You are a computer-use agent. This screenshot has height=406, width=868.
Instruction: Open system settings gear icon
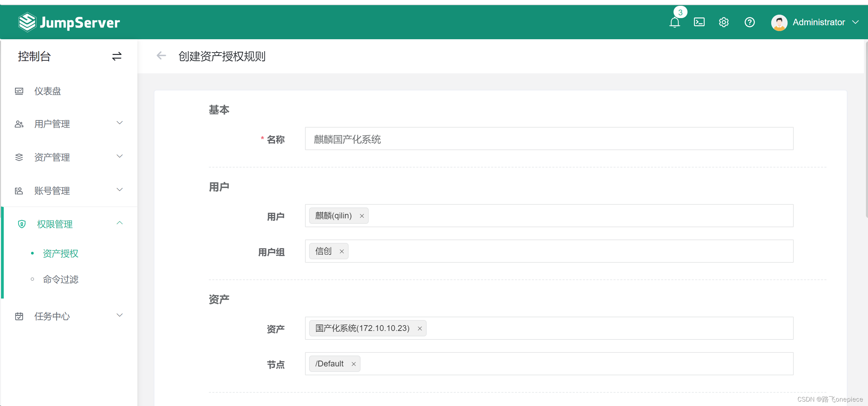click(724, 22)
